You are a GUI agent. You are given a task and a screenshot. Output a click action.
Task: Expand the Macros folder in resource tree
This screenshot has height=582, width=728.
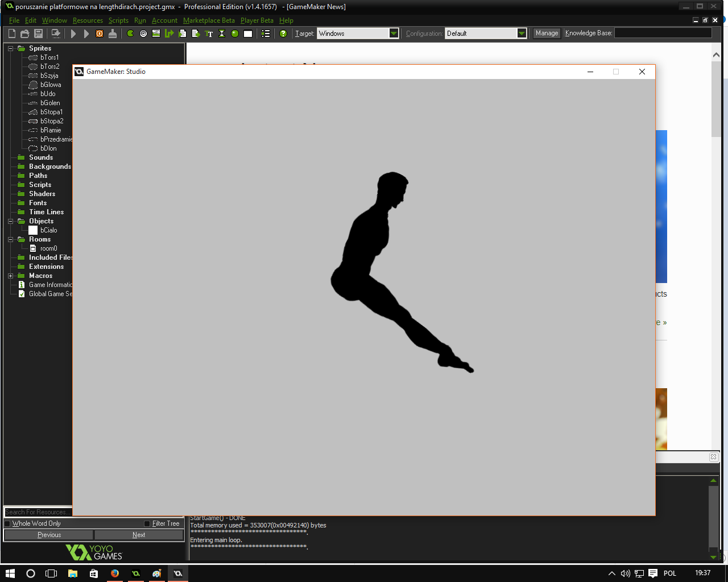pyautogui.click(x=10, y=276)
